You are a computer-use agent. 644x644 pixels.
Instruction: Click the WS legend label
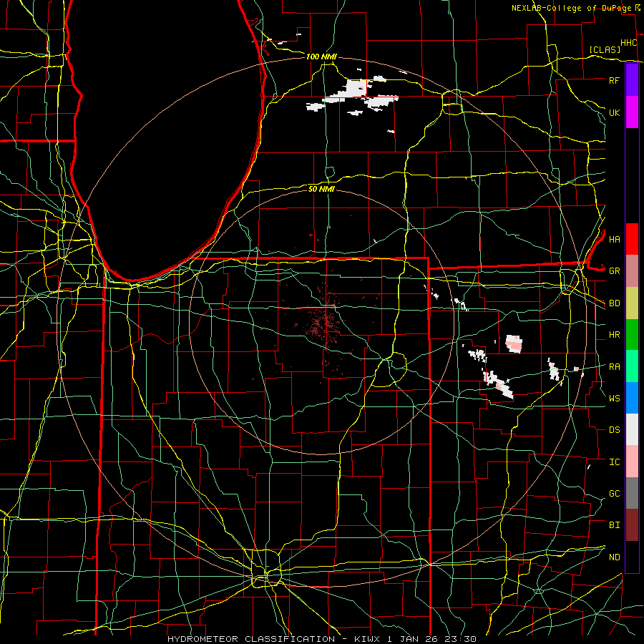tap(614, 399)
